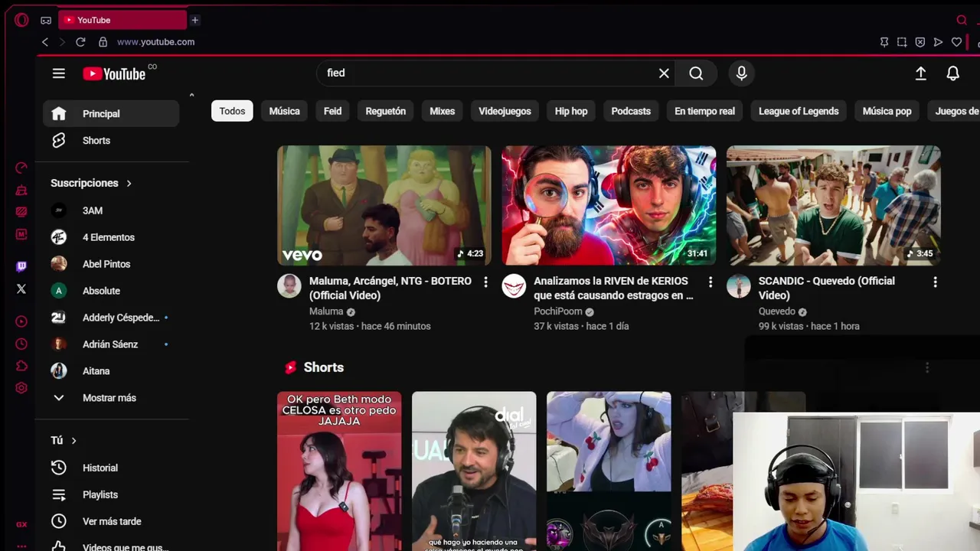Image resolution: width=980 pixels, height=551 pixels.
Task: Open the X (Twitter) icon in Opera sidebar
Action: 21,289
